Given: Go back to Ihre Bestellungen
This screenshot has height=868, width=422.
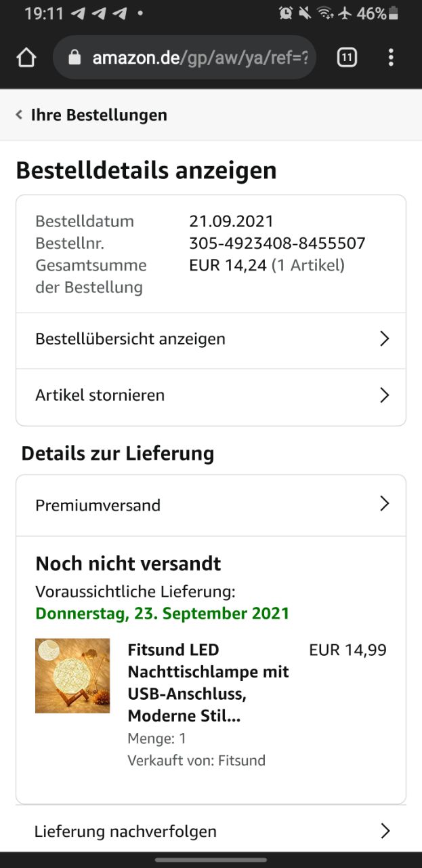Looking at the screenshot, I should coord(99,115).
